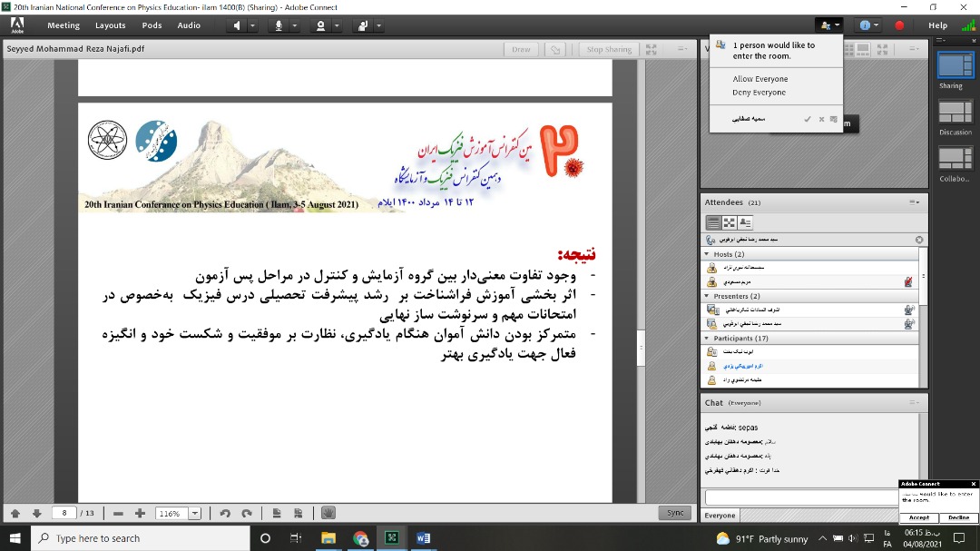The width and height of the screenshot is (980, 551).
Task: Open Microsoft Word from the taskbar
Action: coord(423,538)
